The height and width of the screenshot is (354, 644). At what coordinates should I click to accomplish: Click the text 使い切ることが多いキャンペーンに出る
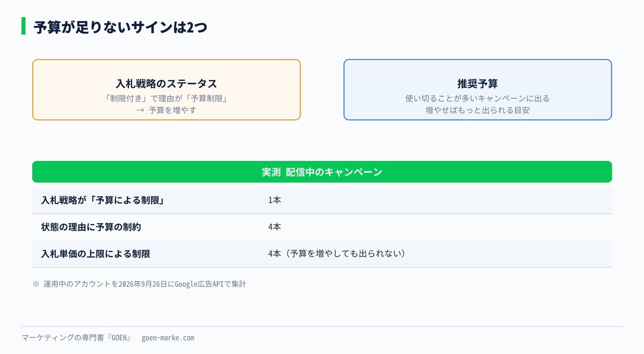click(478, 99)
